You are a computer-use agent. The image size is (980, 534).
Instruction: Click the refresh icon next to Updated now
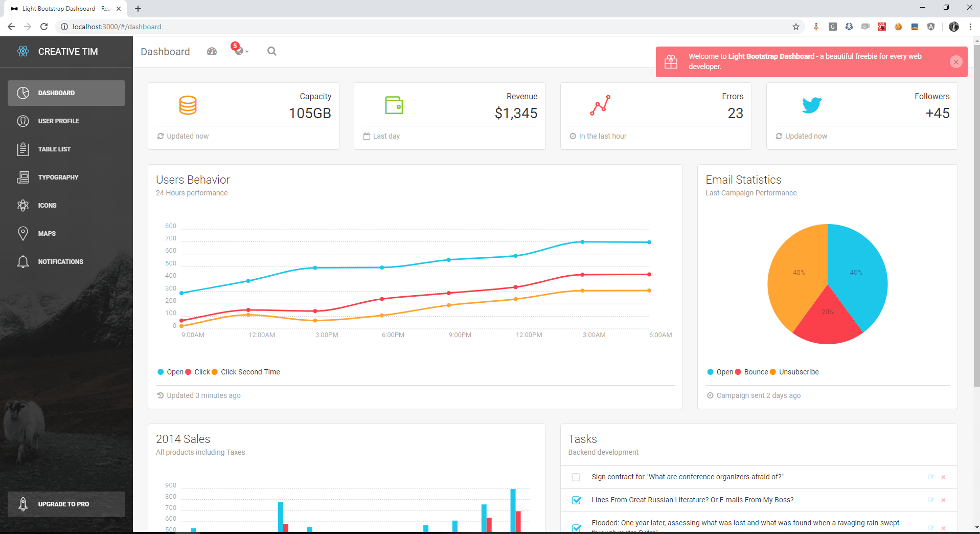[x=161, y=136]
